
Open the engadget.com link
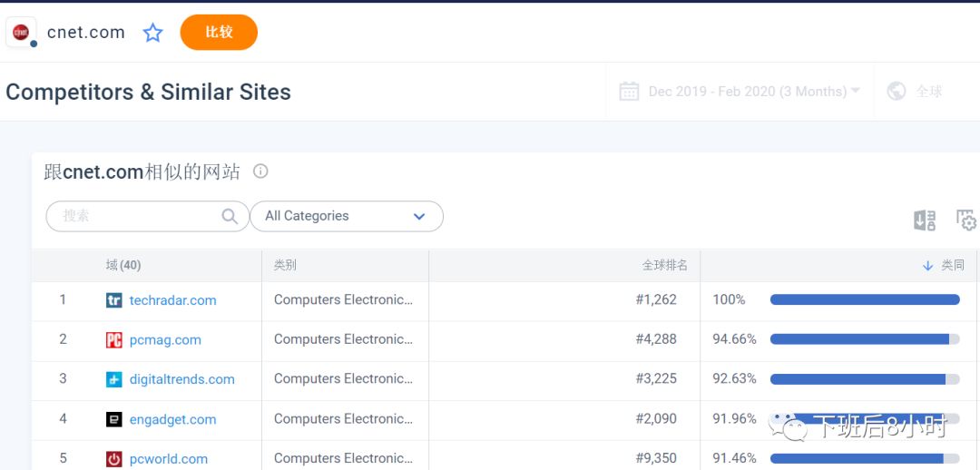(x=172, y=419)
